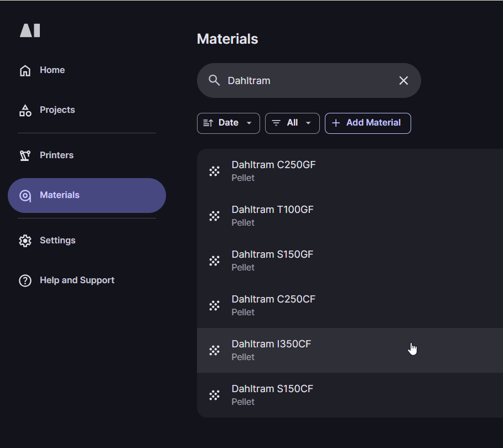This screenshot has width=503, height=448.
Task: Click the Settings gear icon
Action: 25,241
